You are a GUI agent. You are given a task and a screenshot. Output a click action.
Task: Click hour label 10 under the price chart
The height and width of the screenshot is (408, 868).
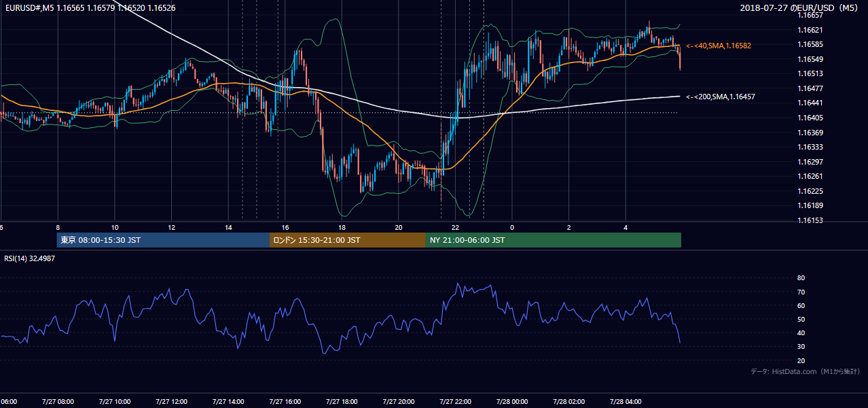[x=115, y=228]
